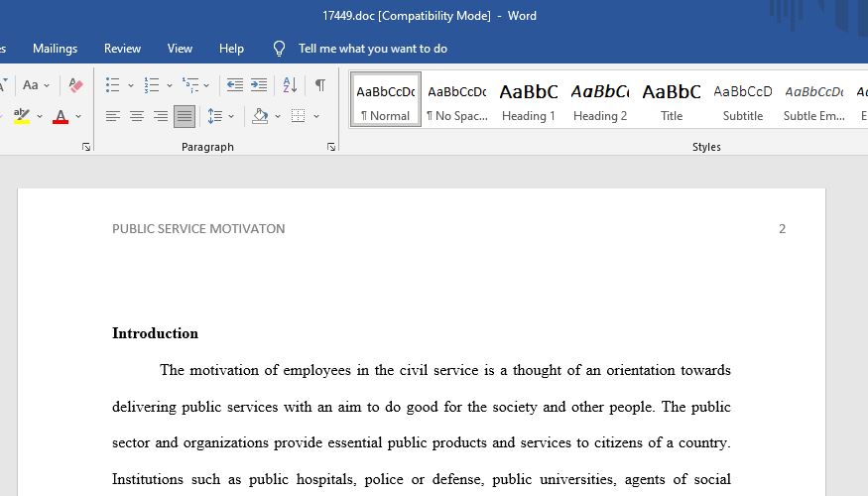Open the Numbering dropdown arrow

170,85
